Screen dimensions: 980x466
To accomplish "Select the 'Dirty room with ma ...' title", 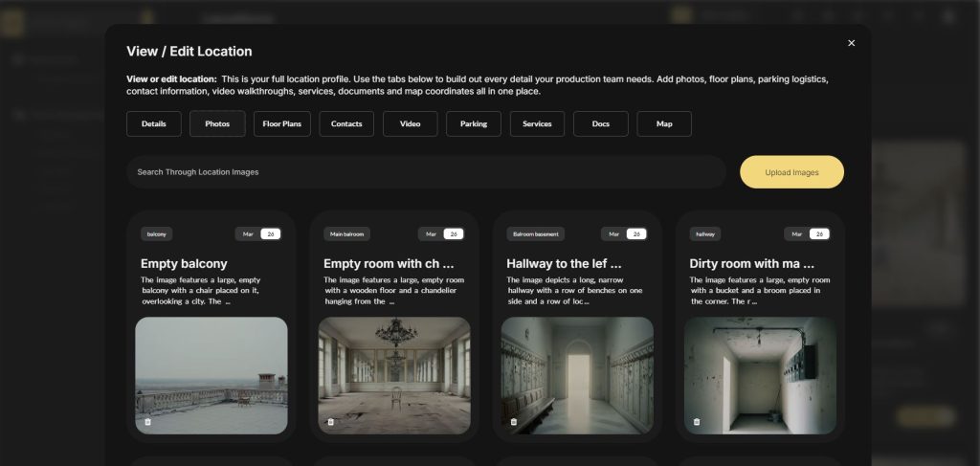I will 752,263.
